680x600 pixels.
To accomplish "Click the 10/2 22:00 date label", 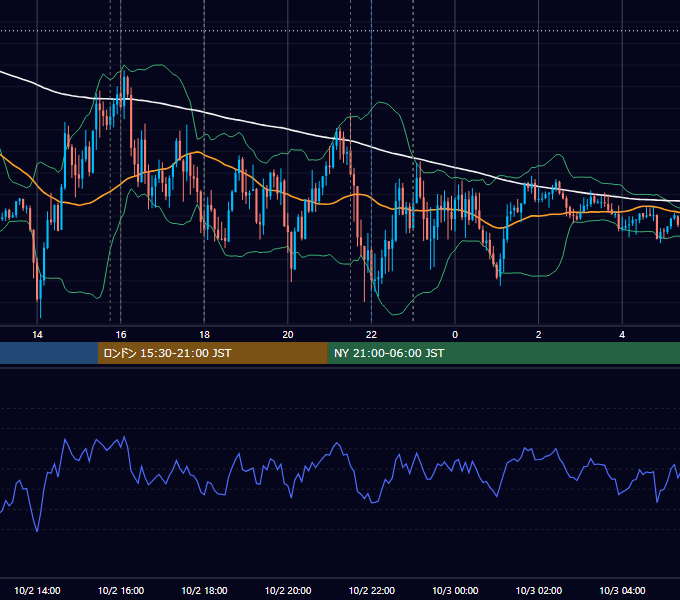I will click(x=372, y=590).
